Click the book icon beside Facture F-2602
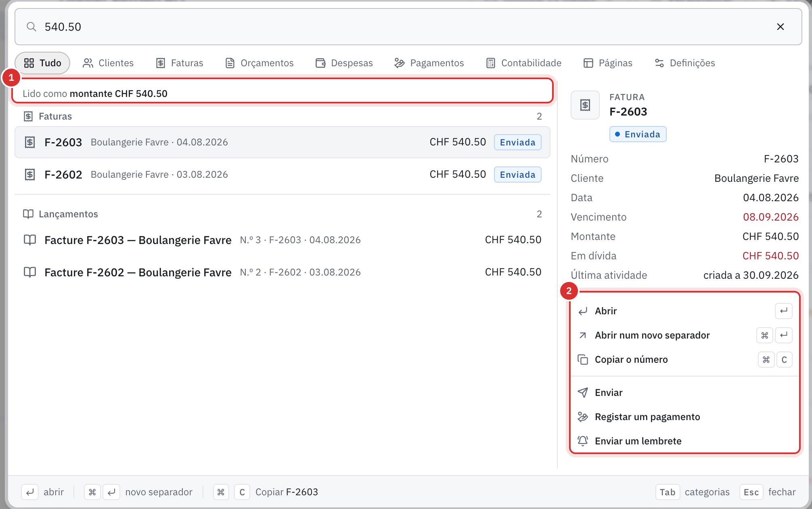The image size is (812, 509). pyautogui.click(x=30, y=272)
